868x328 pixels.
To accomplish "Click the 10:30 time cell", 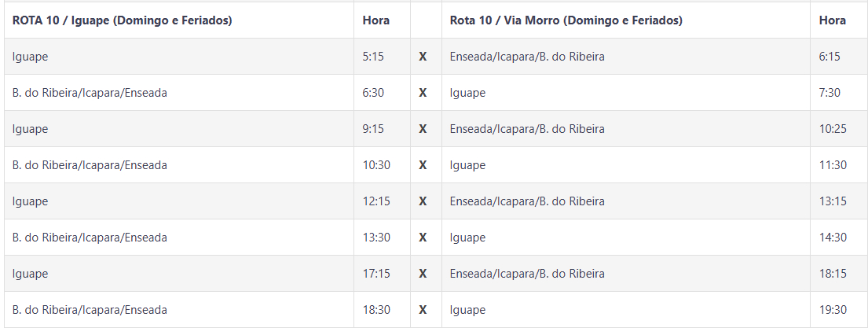I will click(376, 165).
